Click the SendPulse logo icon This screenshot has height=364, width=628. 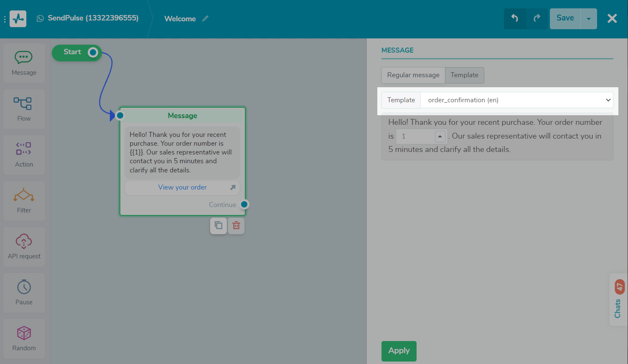[x=18, y=19]
